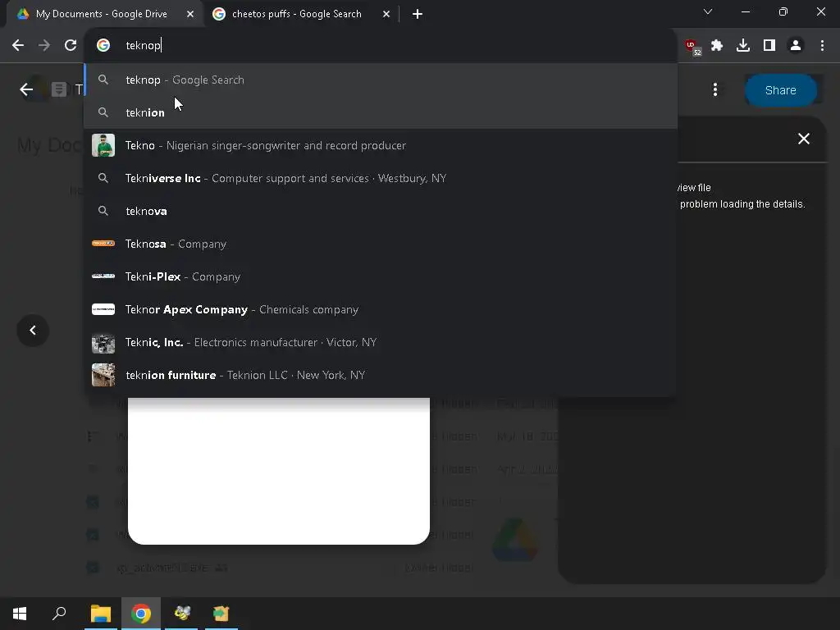Open Windows taskbar search
The height and width of the screenshot is (630, 840).
pyautogui.click(x=59, y=614)
